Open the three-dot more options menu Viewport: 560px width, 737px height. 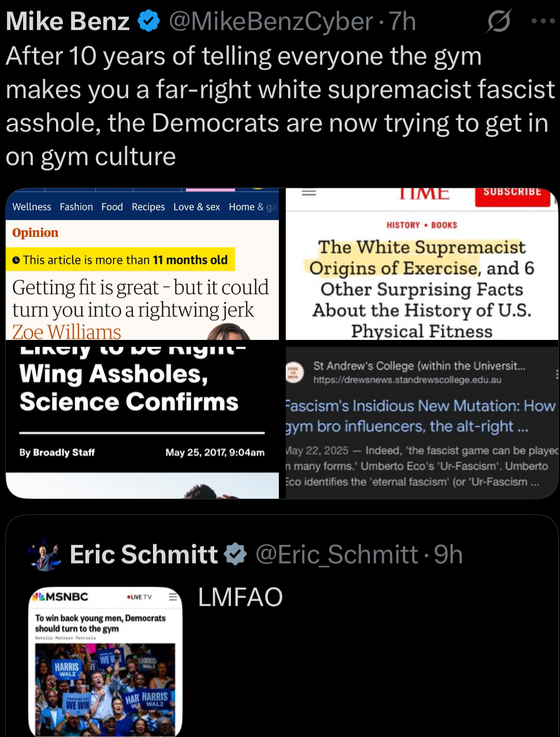(543, 21)
